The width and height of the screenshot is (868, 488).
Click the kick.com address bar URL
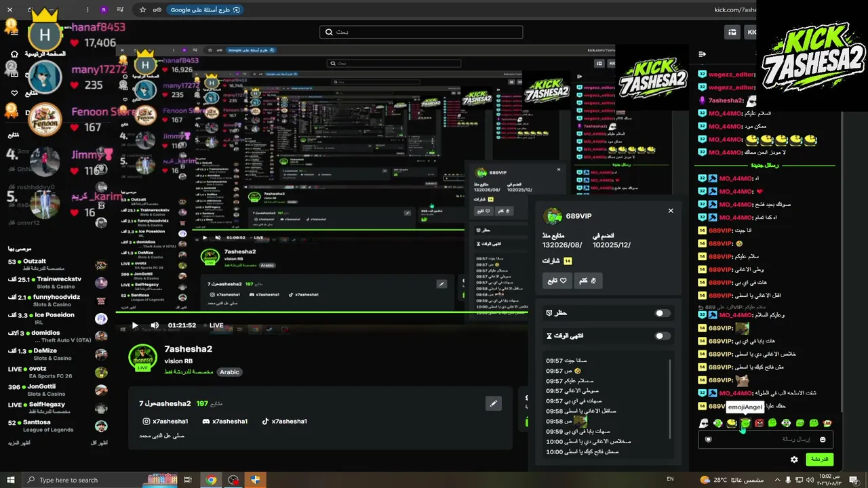tap(735, 10)
